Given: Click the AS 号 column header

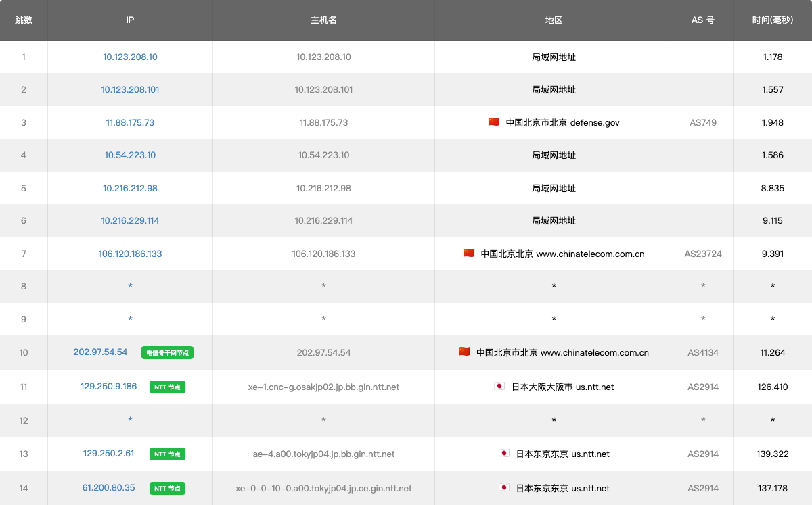Looking at the screenshot, I should tap(702, 20).
